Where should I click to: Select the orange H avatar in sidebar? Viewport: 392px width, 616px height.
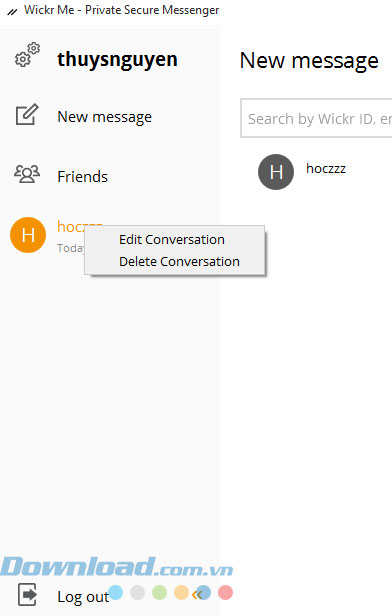point(28,235)
